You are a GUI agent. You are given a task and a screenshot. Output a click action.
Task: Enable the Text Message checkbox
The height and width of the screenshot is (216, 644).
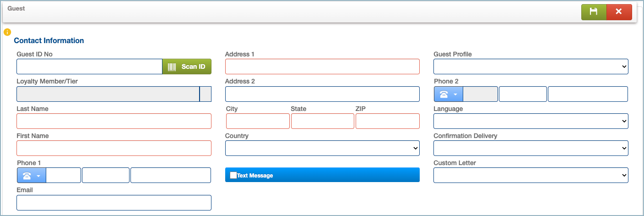[x=233, y=175]
